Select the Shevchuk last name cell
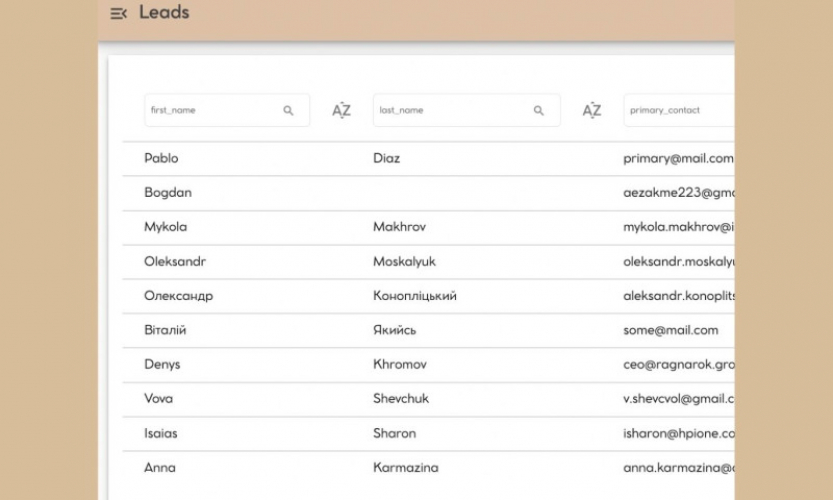The height and width of the screenshot is (500, 833). [401, 399]
